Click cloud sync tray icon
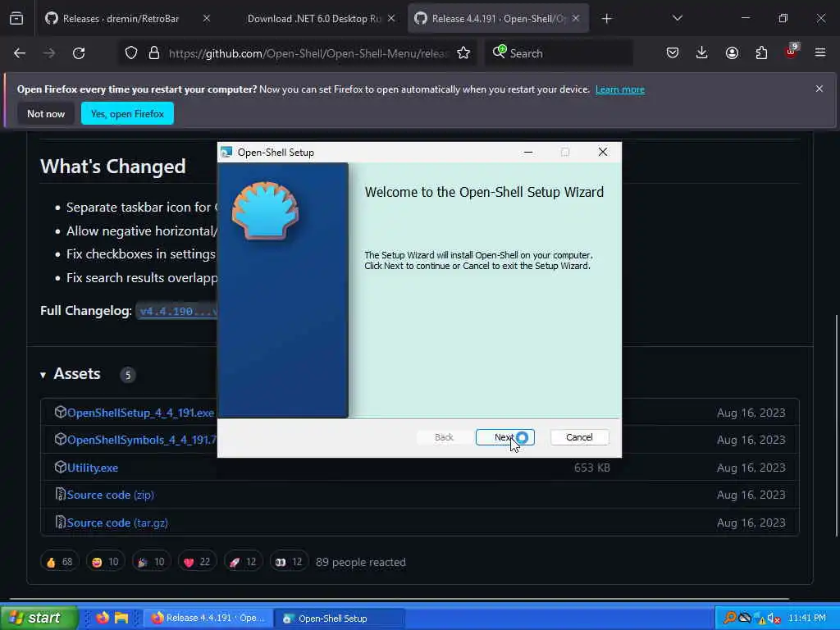The width and height of the screenshot is (840, 630). click(x=745, y=619)
